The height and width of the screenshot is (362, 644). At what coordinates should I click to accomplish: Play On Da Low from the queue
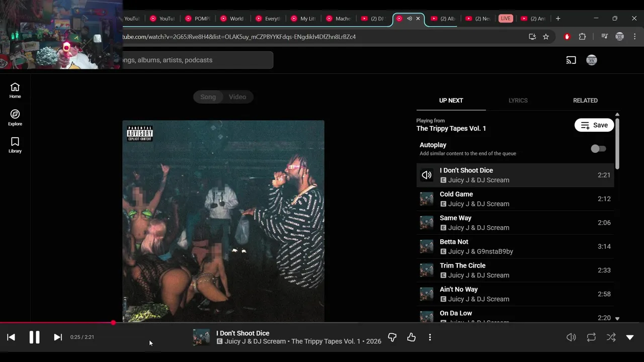[x=515, y=315]
